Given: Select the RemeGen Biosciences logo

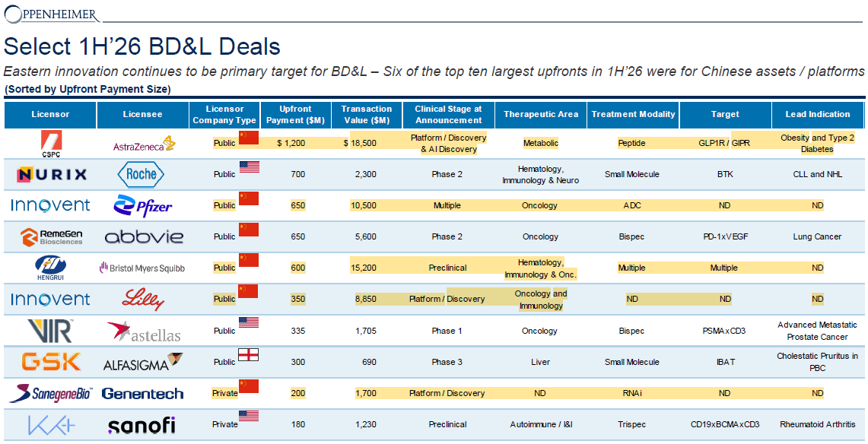Looking at the screenshot, I should (x=52, y=236).
